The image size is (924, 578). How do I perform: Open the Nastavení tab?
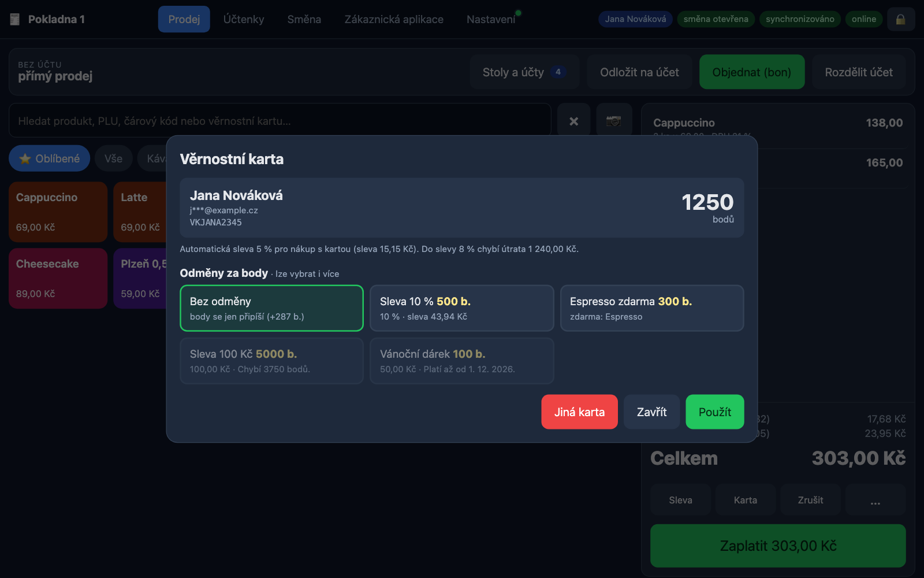point(491,19)
